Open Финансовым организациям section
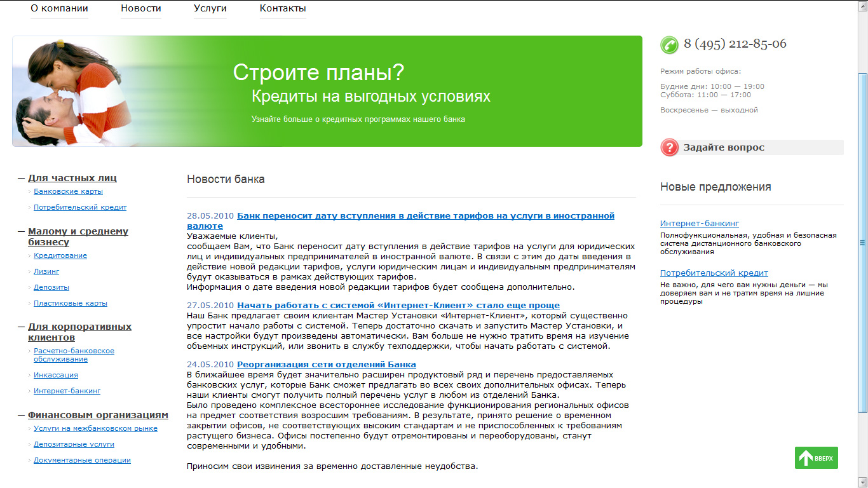Screen dimensions: 868x488 (x=98, y=415)
